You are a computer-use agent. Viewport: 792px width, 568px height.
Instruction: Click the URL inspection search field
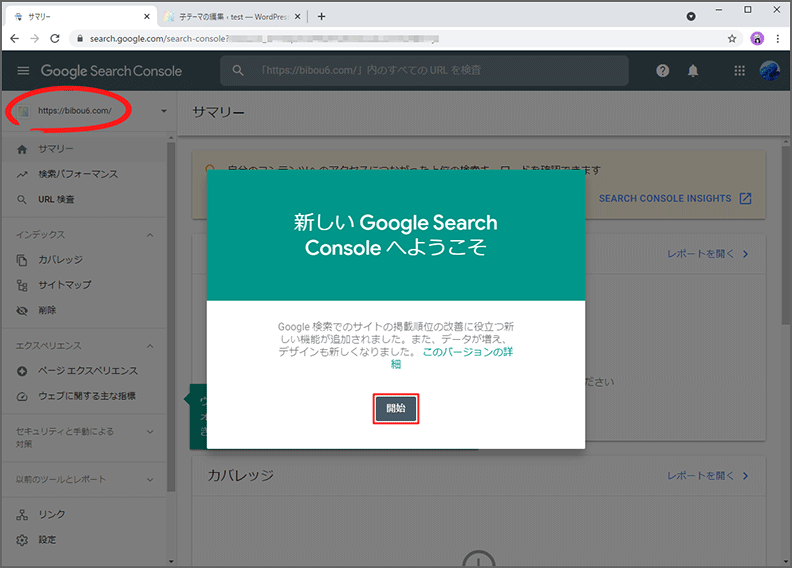click(424, 71)
